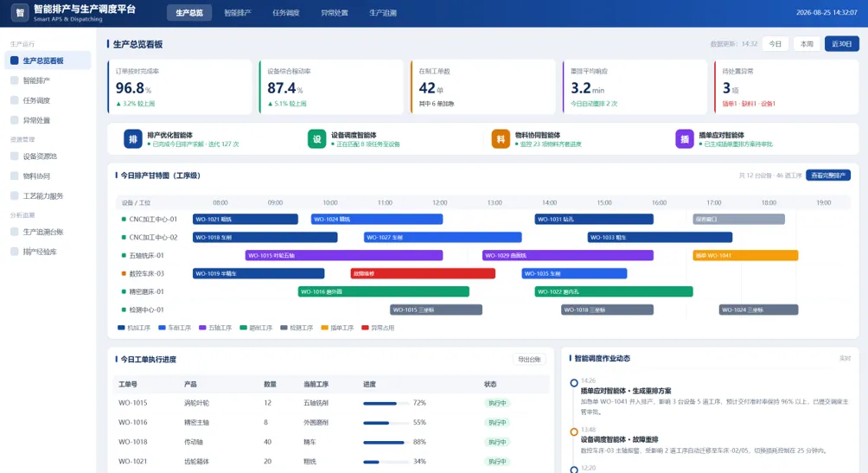Click the 设备调度智能体 agent icon
The width and height of the screenshot is (868, 473).
(x=316, y=139)
